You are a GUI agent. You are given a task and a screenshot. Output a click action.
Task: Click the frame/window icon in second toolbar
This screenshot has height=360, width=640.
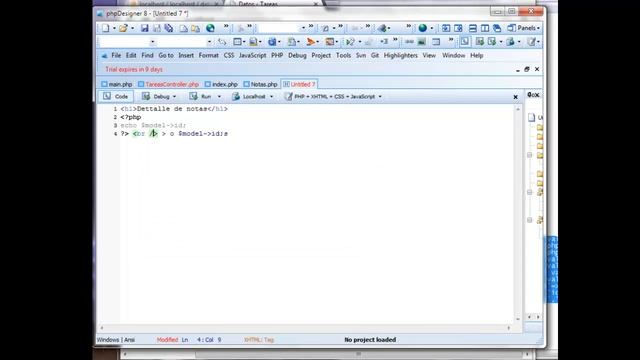point(436,42)
